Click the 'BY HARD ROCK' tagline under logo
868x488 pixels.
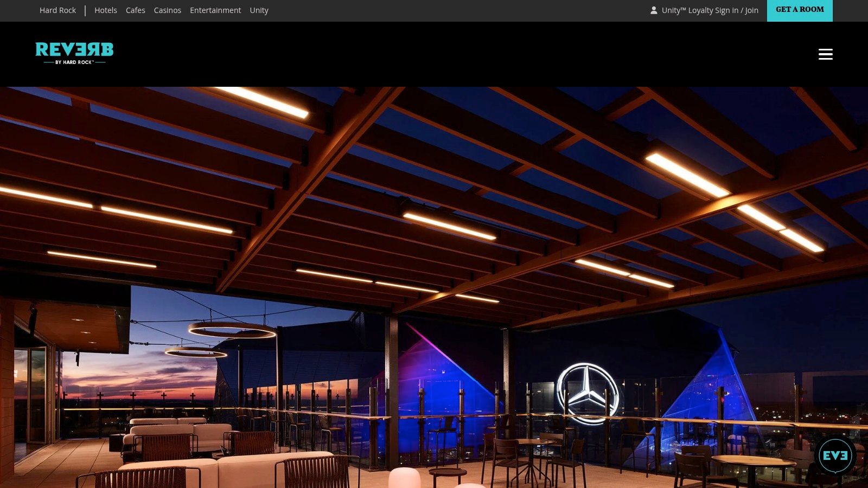(74, 62)
